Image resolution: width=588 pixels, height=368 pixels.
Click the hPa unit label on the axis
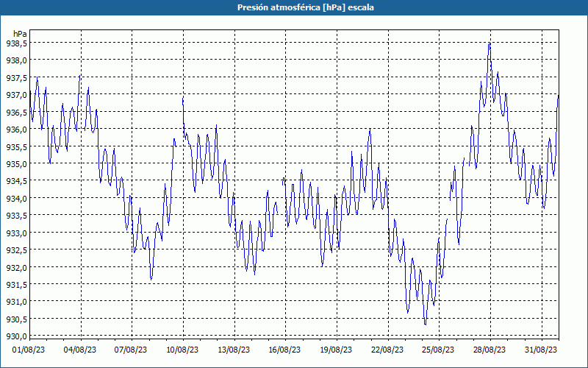pos(20,34)
